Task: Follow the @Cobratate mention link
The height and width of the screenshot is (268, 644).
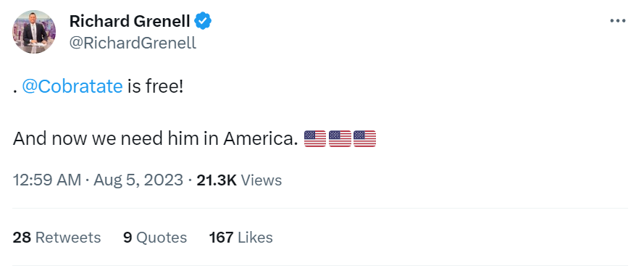Action: [x=72, y=86]
